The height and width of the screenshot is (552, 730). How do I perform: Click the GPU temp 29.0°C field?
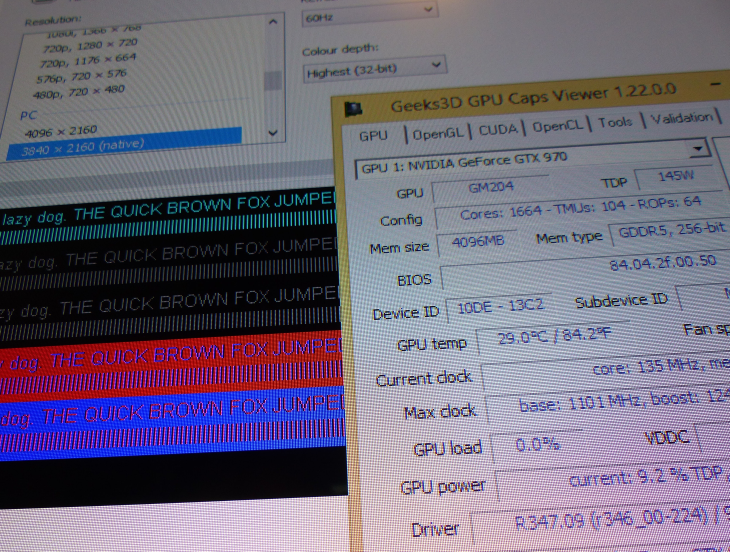click(x=554, y=337)
